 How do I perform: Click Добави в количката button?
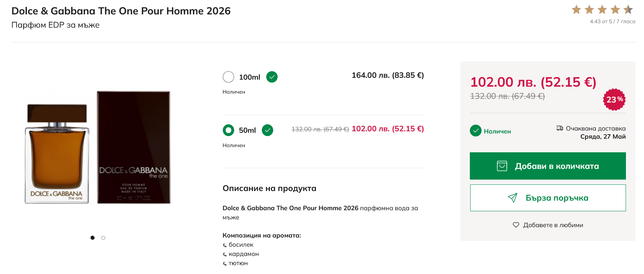pyautogui.click(x=548, y=166)
